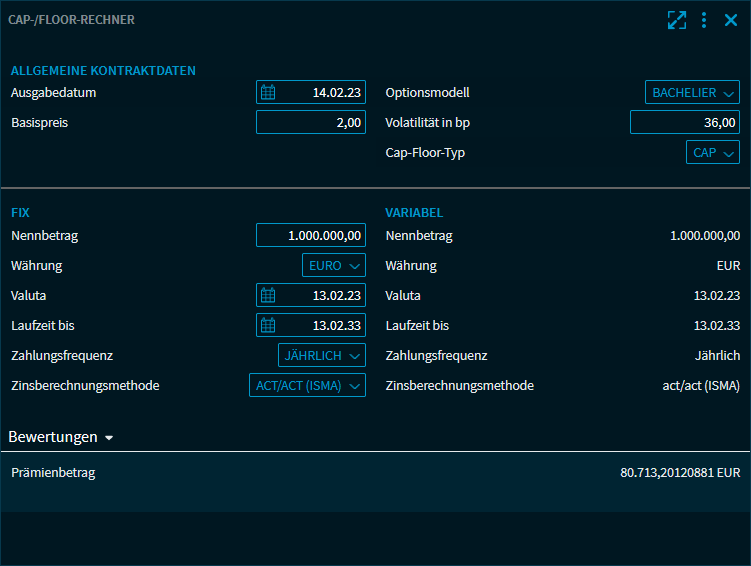Screen dimensions: 751x566
Task: Open calendar picker for Ausgabedatum
Action: click(x=268, y=93)
